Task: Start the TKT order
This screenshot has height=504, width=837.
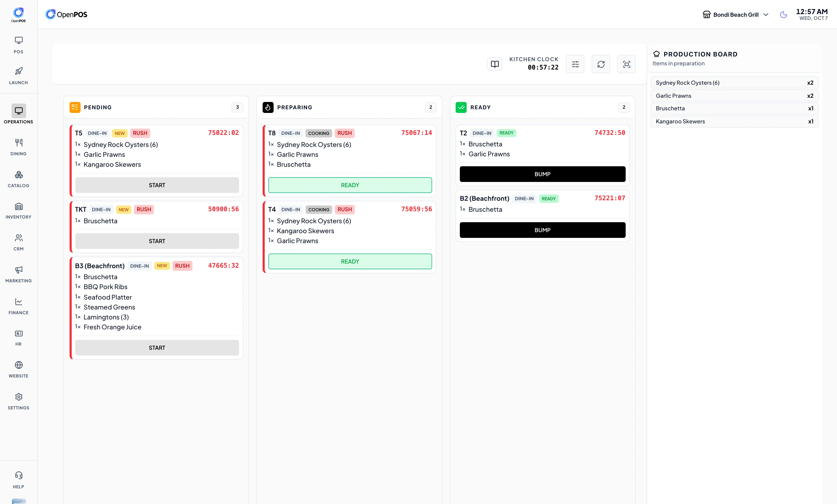Action: coord(157,241)
